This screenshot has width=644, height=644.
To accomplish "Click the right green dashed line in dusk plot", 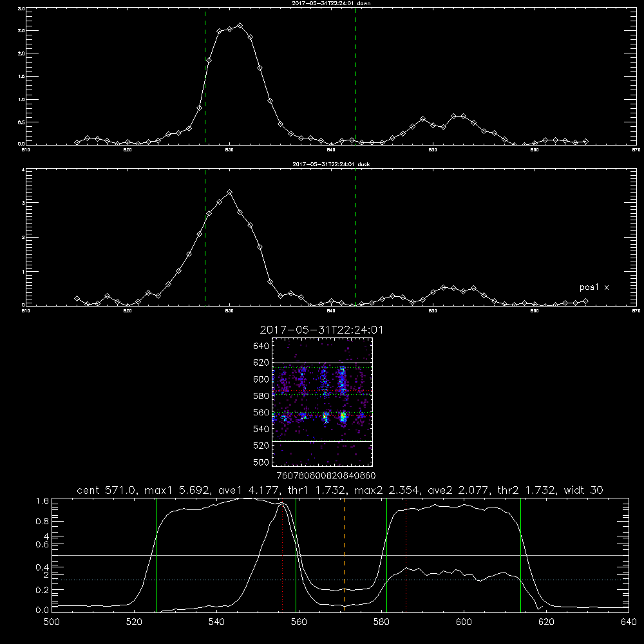I will [x=355, y=238].
